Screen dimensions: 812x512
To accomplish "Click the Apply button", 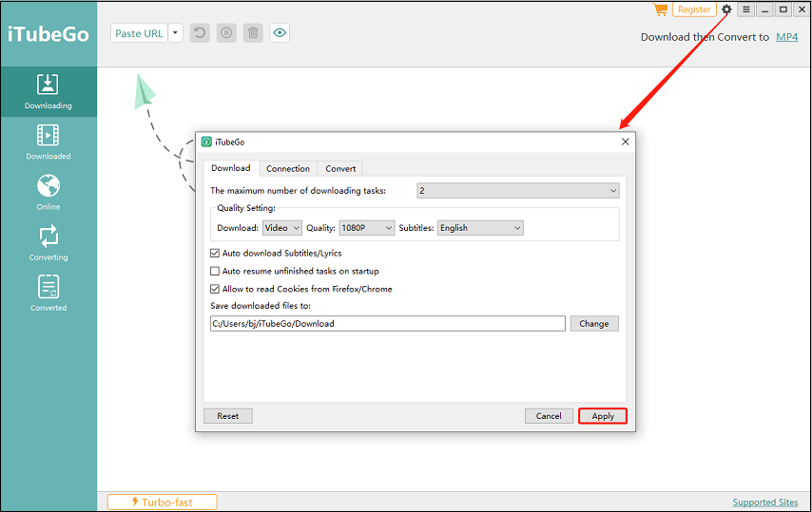I will [603, 416].
